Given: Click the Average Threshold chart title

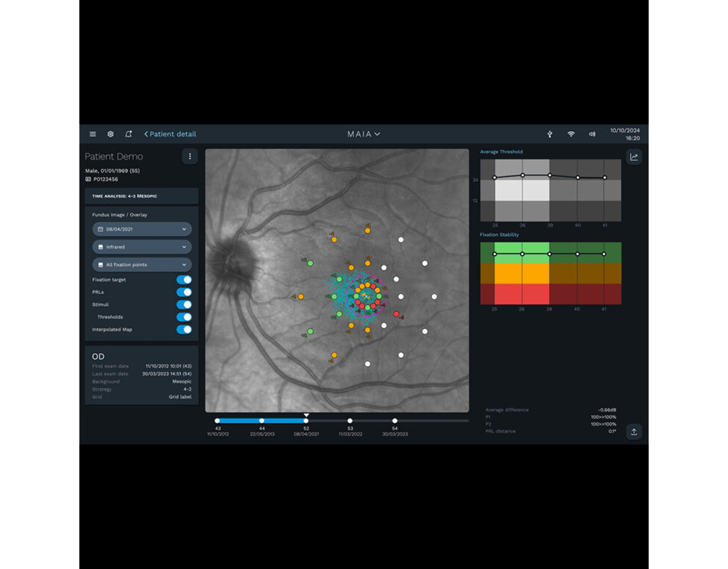Looking at the screenshot, I should pyautogui.click(x=501, y=151).
